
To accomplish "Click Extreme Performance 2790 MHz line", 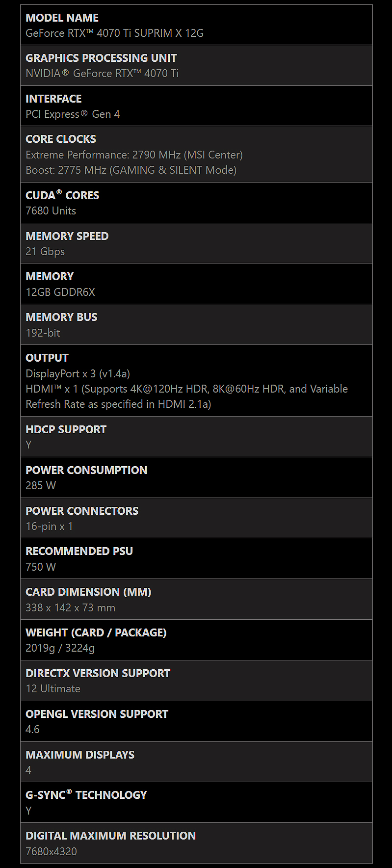I will coord(134,155).
